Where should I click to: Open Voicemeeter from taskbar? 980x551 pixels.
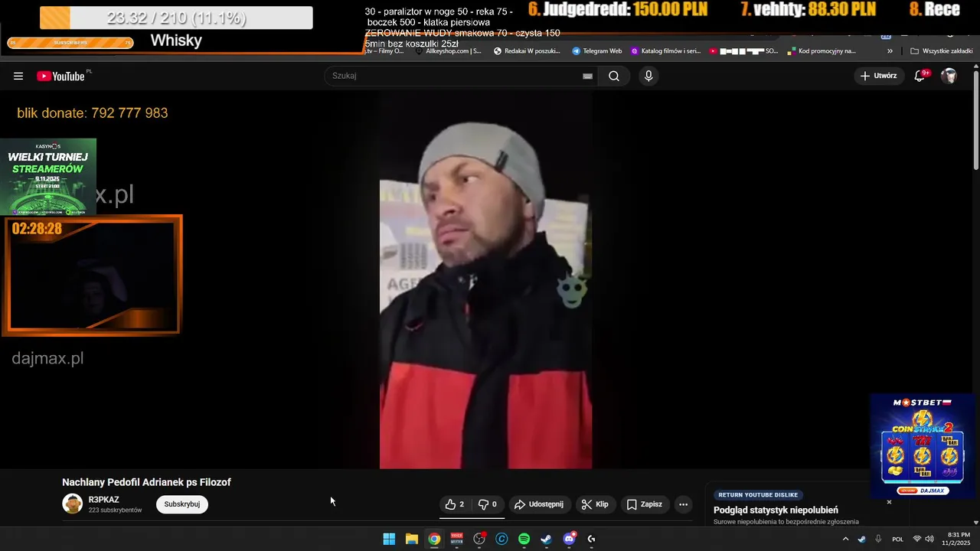pyautogui.click(x=457, y=539)
